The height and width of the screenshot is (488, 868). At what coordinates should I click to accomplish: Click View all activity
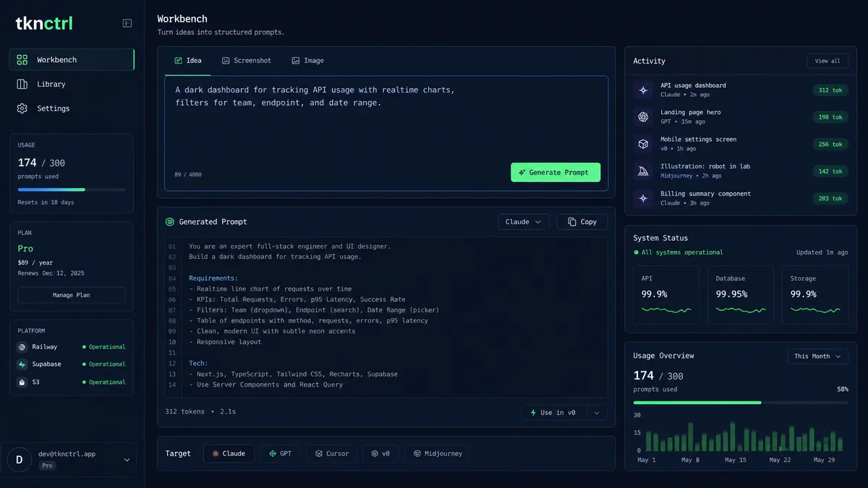pos(827,61)
